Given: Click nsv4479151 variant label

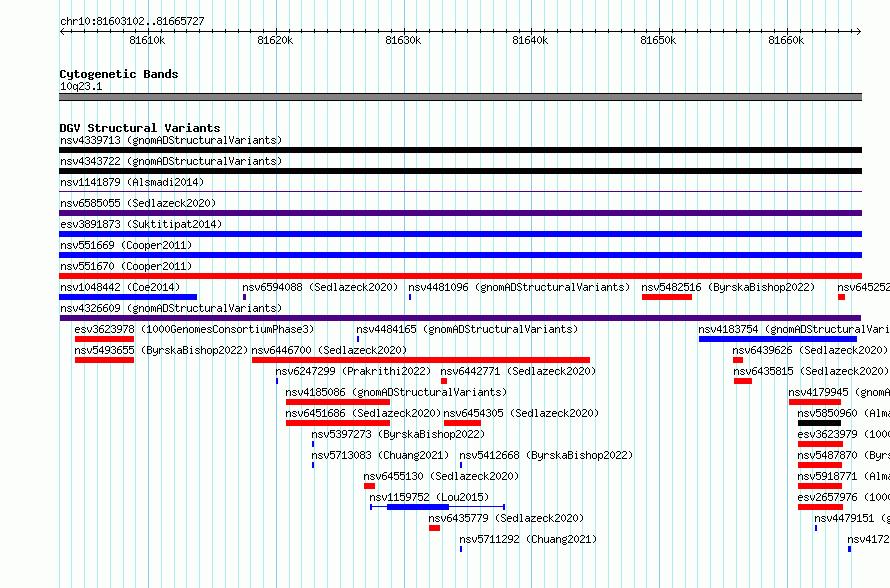Looking at the screenshot, I should (852, 518).
